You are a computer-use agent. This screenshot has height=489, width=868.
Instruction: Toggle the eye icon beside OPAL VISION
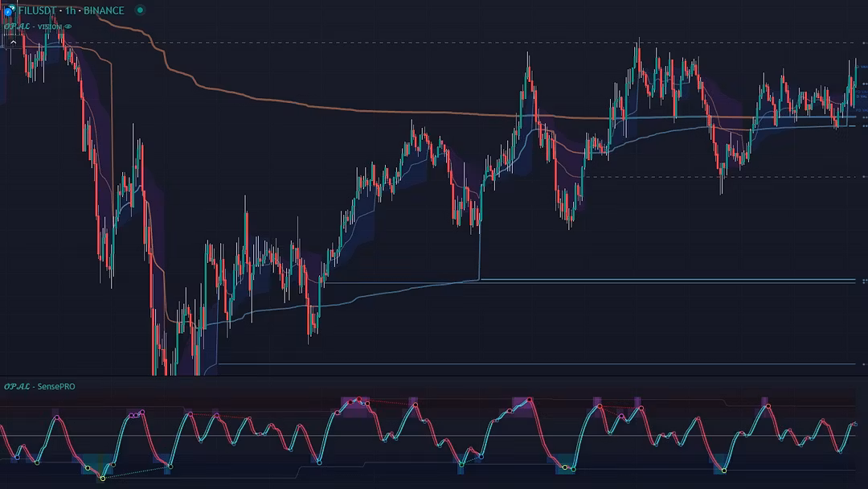click(x=68, y=27)
